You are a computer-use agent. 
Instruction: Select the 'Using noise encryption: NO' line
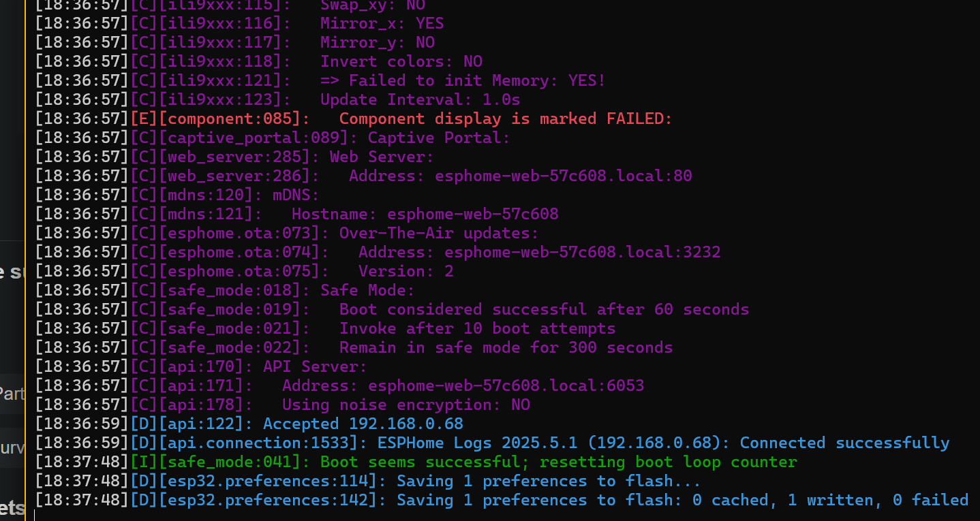(x=283, y=405)
